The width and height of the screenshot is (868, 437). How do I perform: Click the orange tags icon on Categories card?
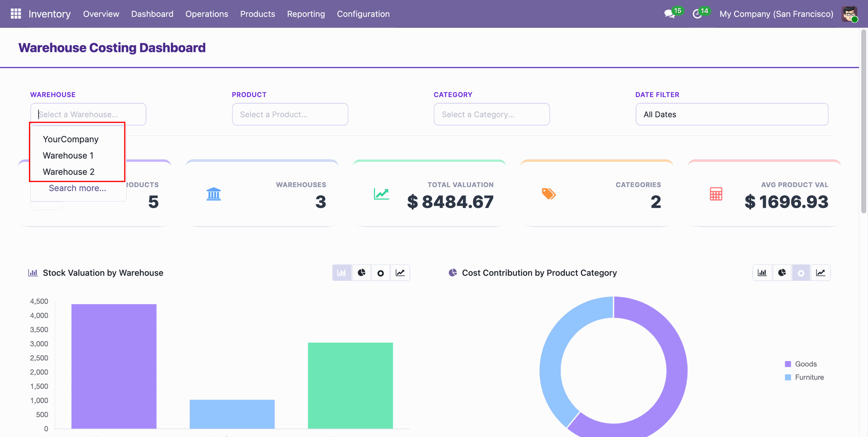549,194
